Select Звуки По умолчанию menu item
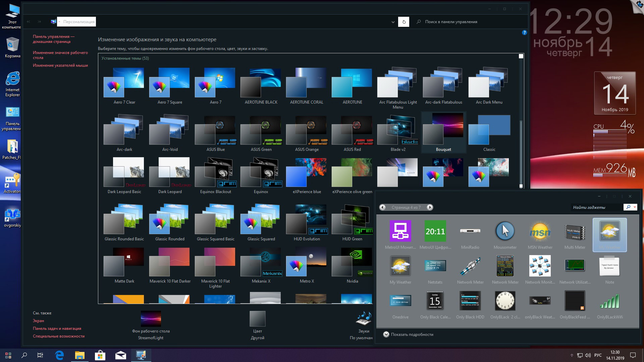This screenshot has height=362, width=644. pyautogui.click(x=363, y=327)
